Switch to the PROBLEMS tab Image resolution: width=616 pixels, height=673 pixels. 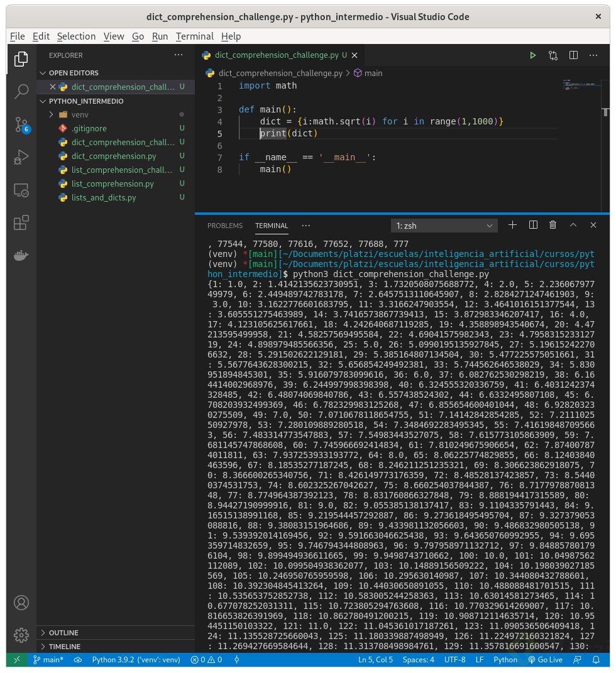click(x=225, y=225)
